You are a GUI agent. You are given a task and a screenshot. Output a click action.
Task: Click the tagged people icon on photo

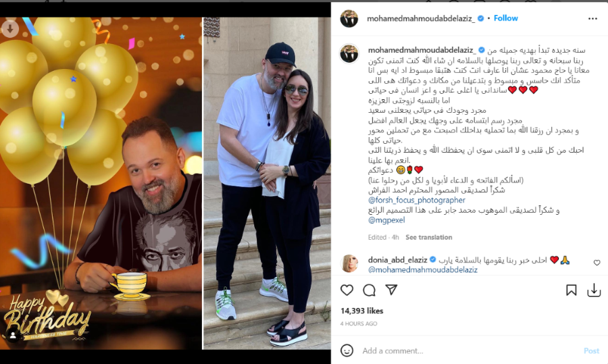point(13,336)
